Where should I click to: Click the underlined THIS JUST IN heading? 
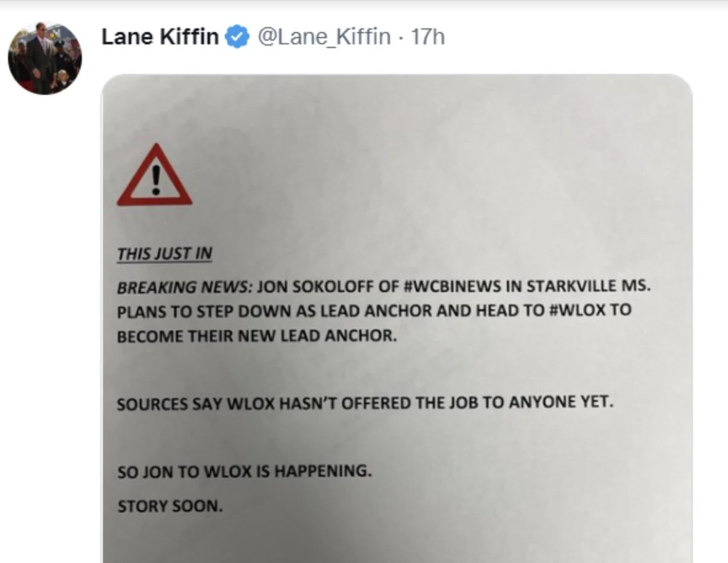tap(164, 254)
